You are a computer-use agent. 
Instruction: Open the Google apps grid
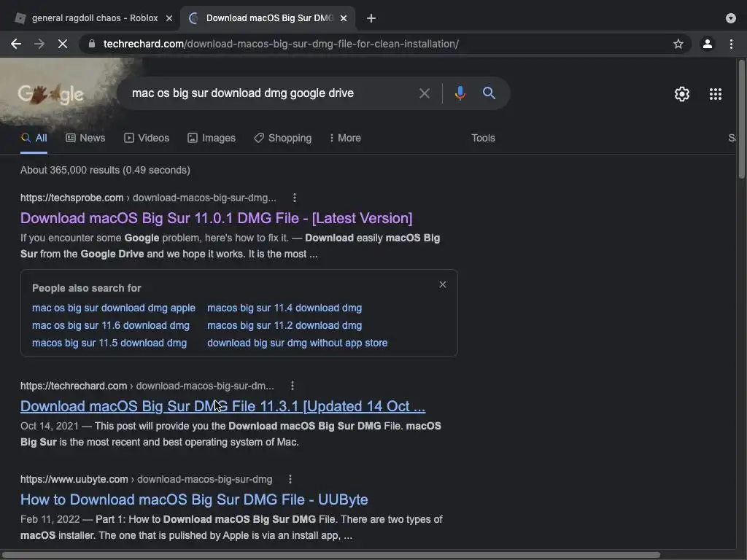(716, 94)
